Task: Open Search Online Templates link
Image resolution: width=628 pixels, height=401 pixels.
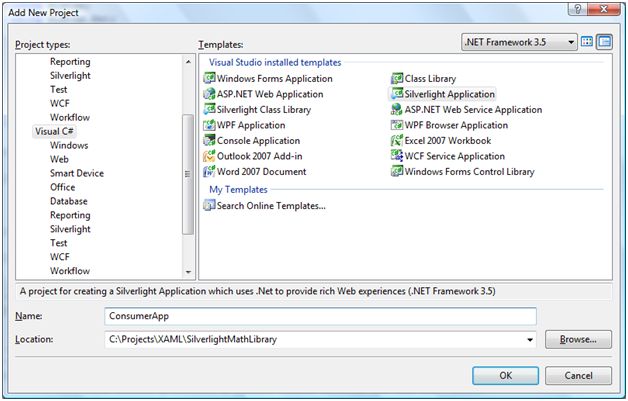Action: coord(270,206)
